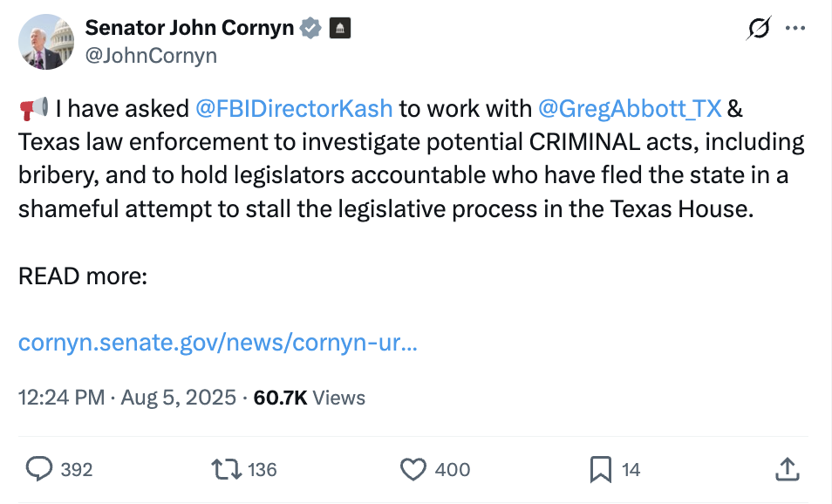Click the government affiliation badge icon
This screenshot has width=832, height=504.
(338, 29)
